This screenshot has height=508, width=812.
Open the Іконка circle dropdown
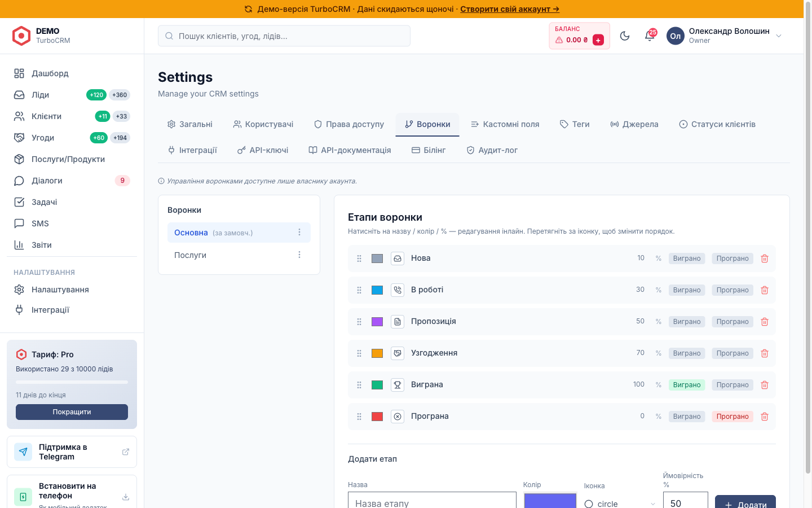620,503
